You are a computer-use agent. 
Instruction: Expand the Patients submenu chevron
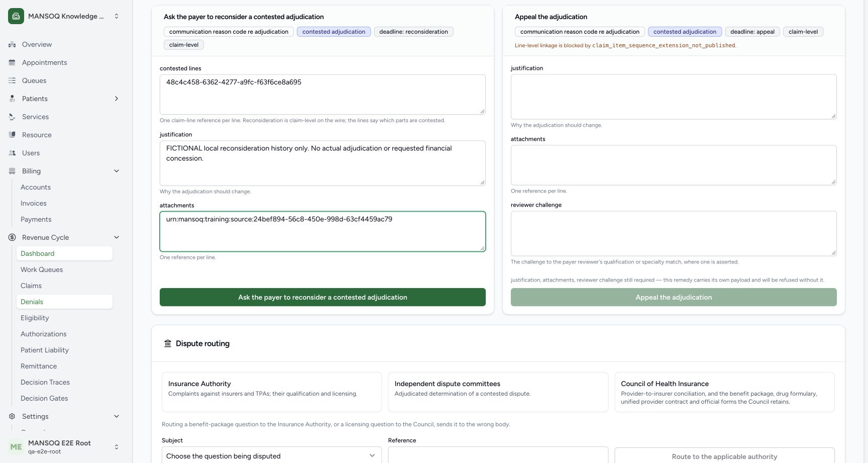click(x=117, y=99)
